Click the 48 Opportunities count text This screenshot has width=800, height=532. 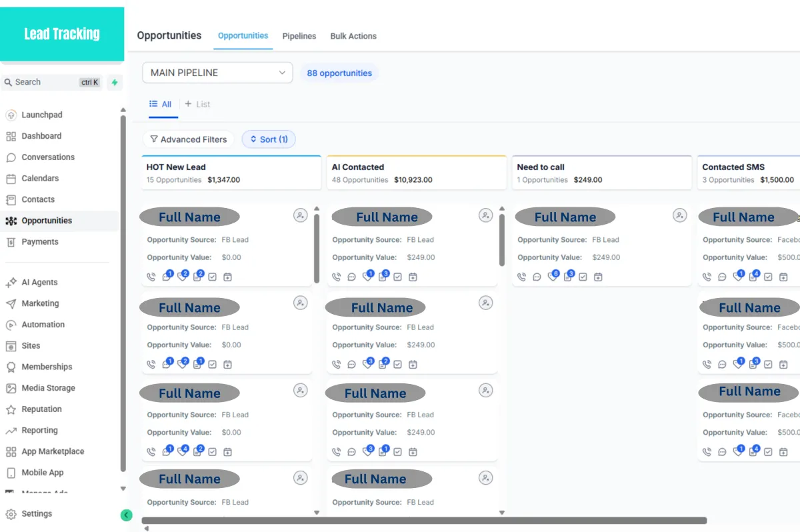[x=360, y=180]
